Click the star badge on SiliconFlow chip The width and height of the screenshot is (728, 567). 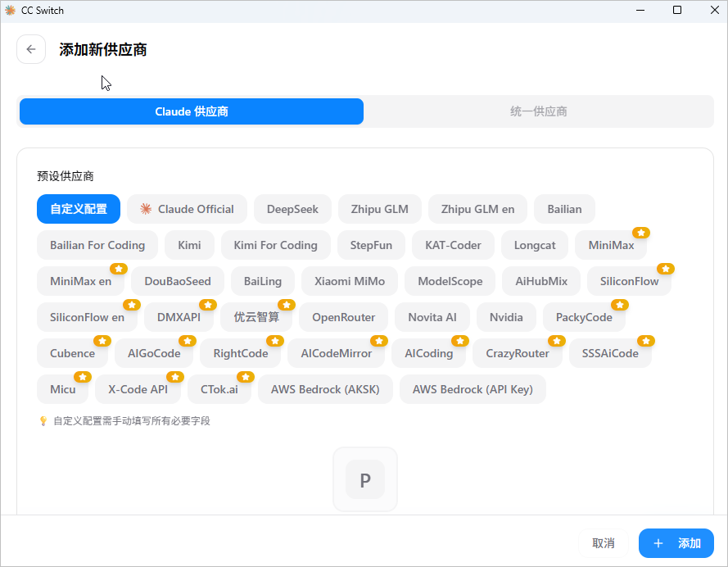pyautogui.click(x=666, y=268)
